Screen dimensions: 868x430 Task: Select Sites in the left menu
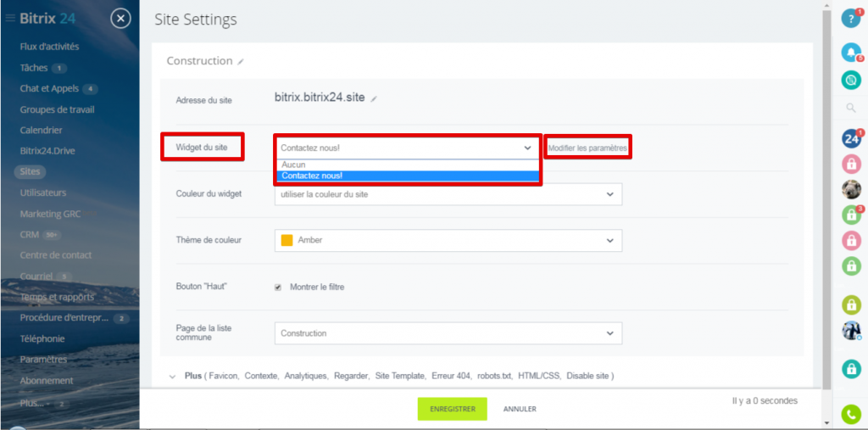(x=30, y=172)
